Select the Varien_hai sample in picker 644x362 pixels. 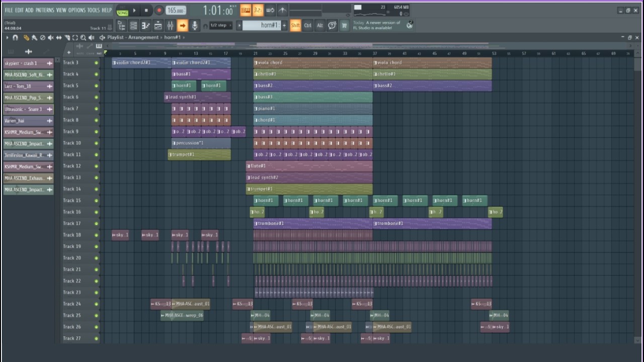[29, 121]
